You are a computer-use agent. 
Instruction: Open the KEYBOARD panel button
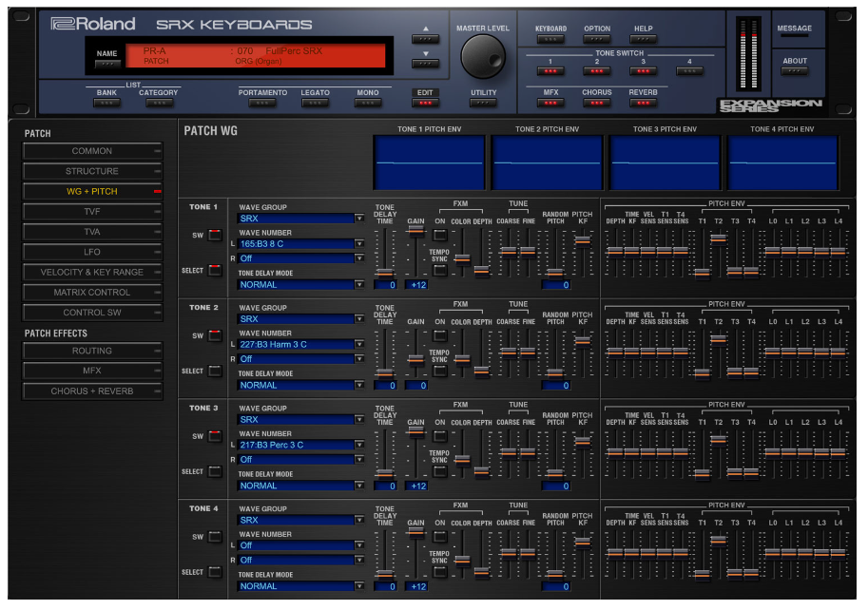[x=550, y=39]
